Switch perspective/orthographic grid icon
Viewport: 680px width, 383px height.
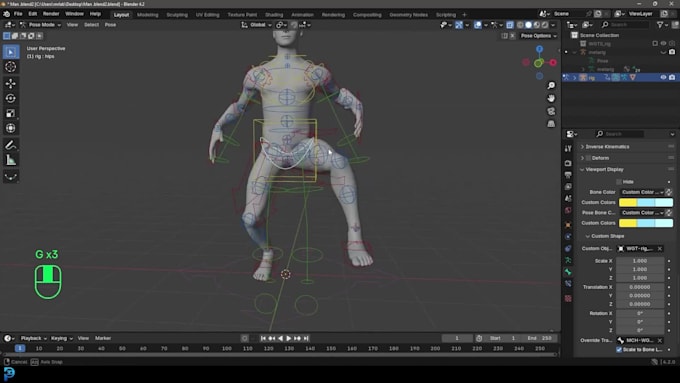pos(551,124)
